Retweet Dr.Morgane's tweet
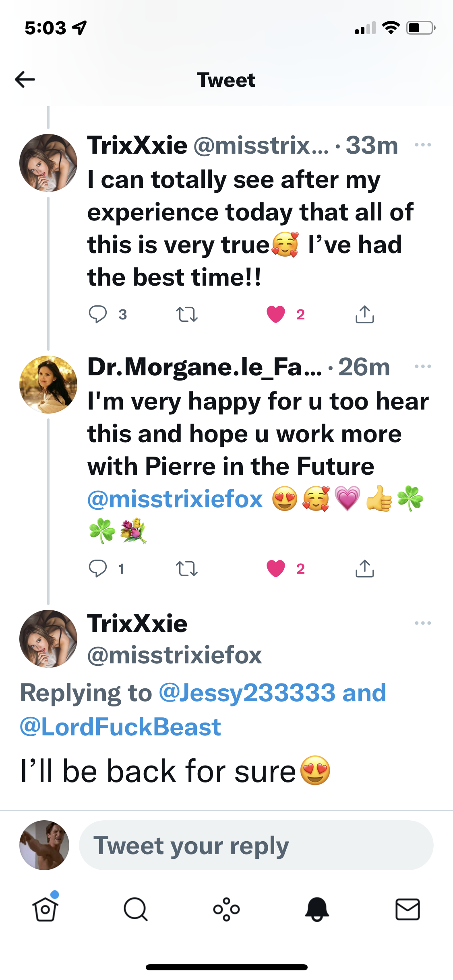Image resolution: width=453 pixels, height=980 pixels. pos(187,568)
